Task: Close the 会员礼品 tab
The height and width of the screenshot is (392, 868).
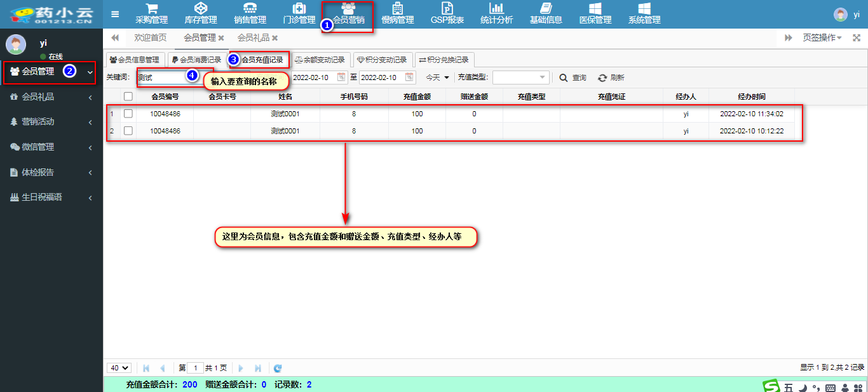Action: (275, 38)
